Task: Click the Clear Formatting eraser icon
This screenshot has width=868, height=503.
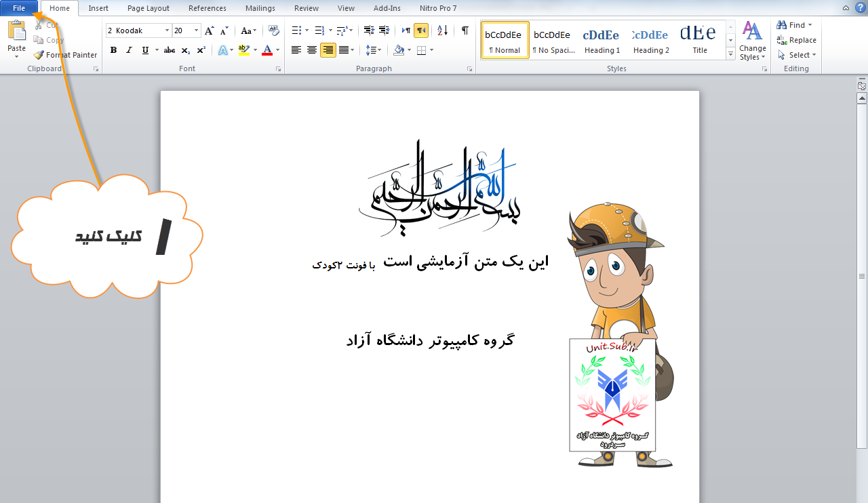Action: 273,31
